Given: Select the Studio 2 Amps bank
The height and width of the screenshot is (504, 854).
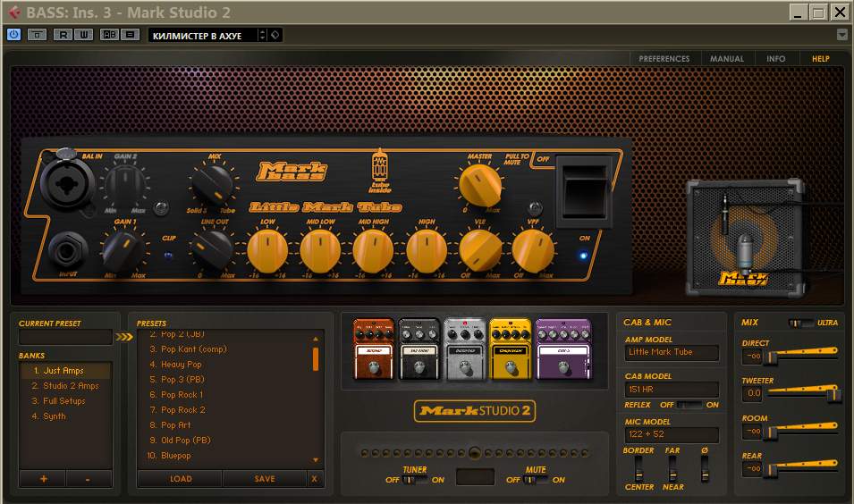Looking at the screenshot, I should point(65,386).
